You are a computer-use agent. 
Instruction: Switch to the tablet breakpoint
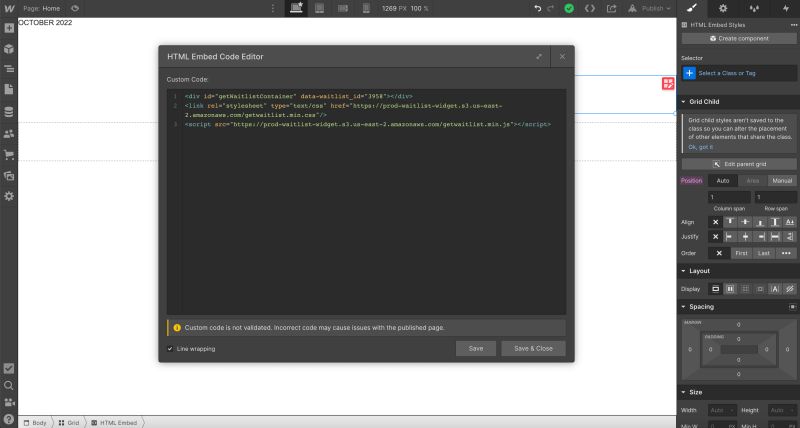pos(319,8)
